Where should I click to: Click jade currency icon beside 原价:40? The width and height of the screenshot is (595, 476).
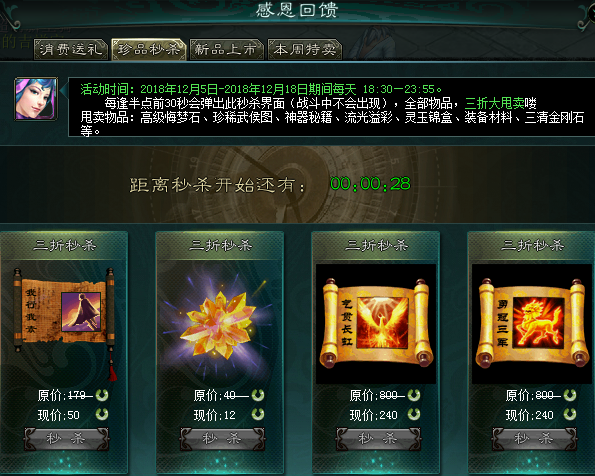[258, 395]
